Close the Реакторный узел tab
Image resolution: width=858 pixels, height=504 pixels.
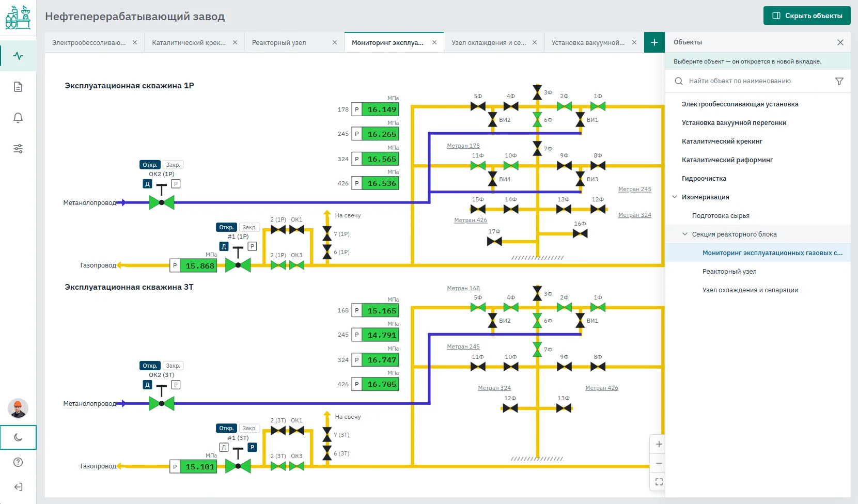click(335, 42)
